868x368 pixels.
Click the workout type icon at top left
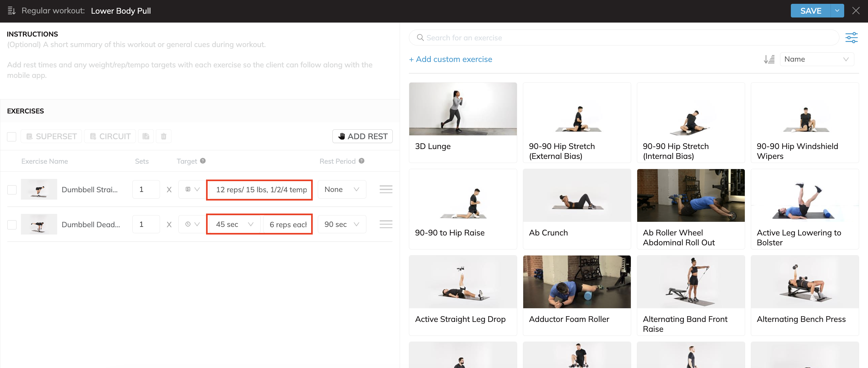coord(11,11)
